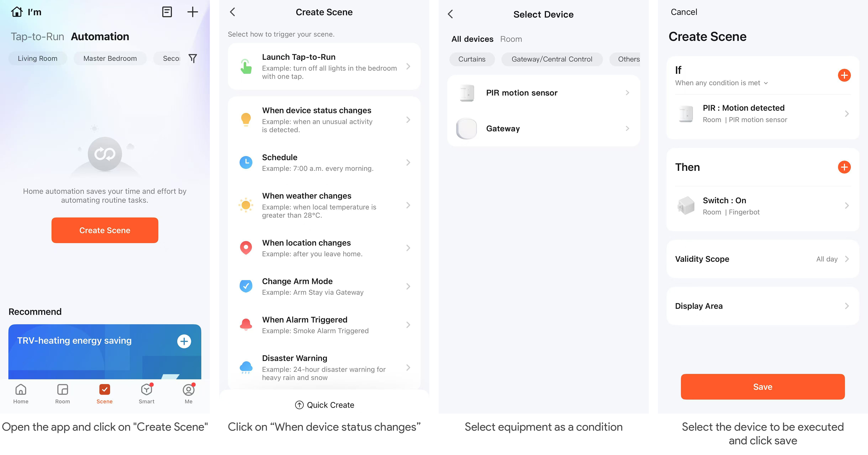Go back from Select Device screen

coord(451,14)
